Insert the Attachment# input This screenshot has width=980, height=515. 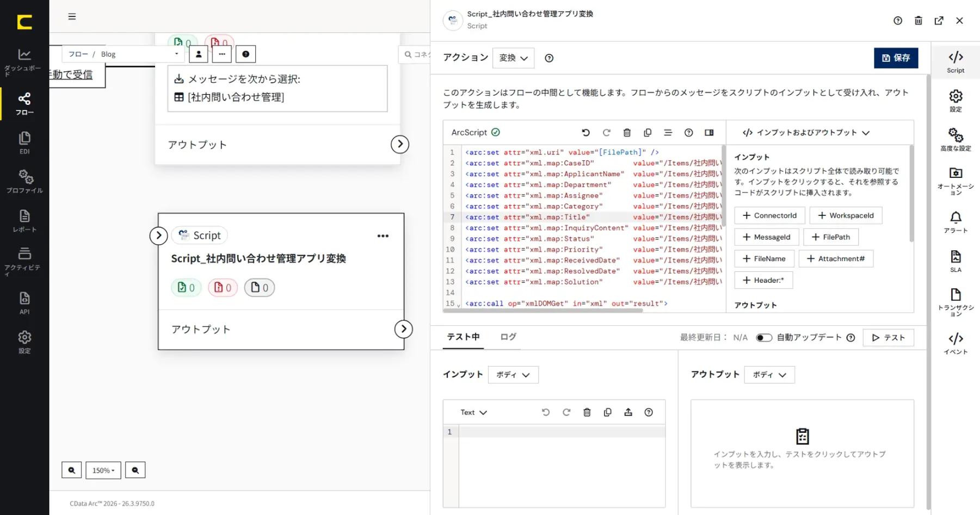point(836,259)
